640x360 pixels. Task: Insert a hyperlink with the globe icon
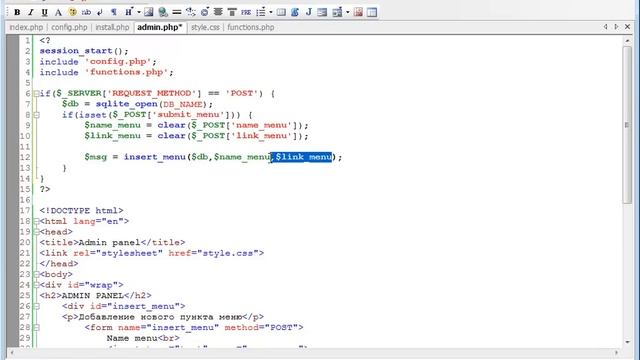pos(163,12)
